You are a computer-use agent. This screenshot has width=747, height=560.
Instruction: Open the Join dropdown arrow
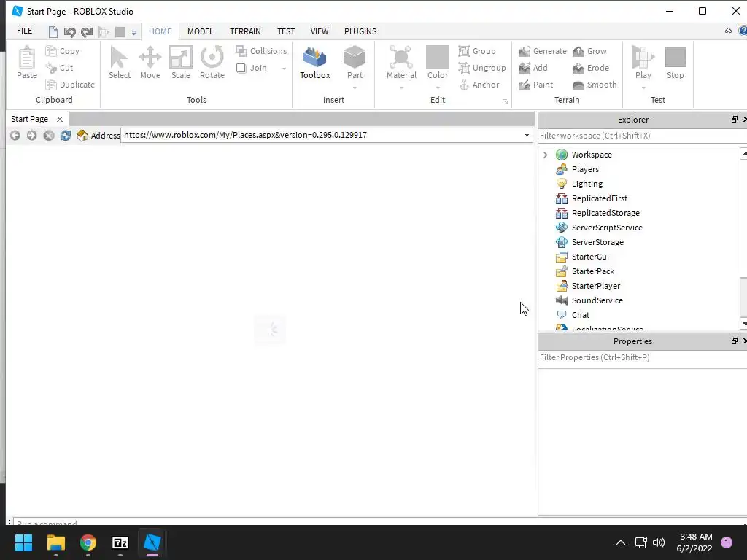284,69
